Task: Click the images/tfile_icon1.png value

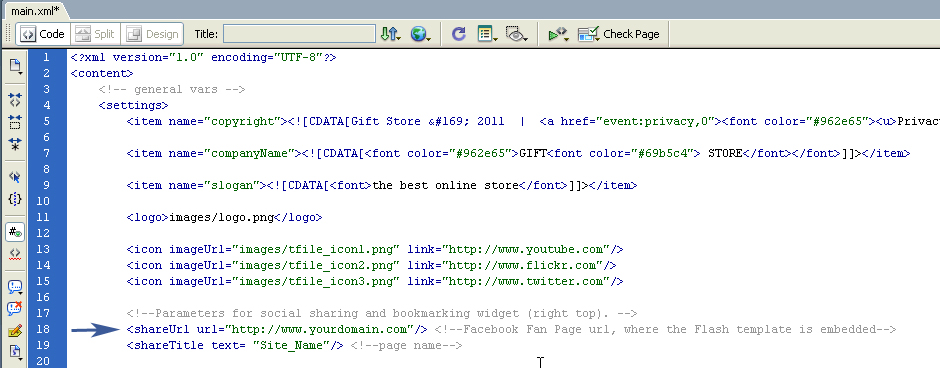Action: (x=315, y=249)
